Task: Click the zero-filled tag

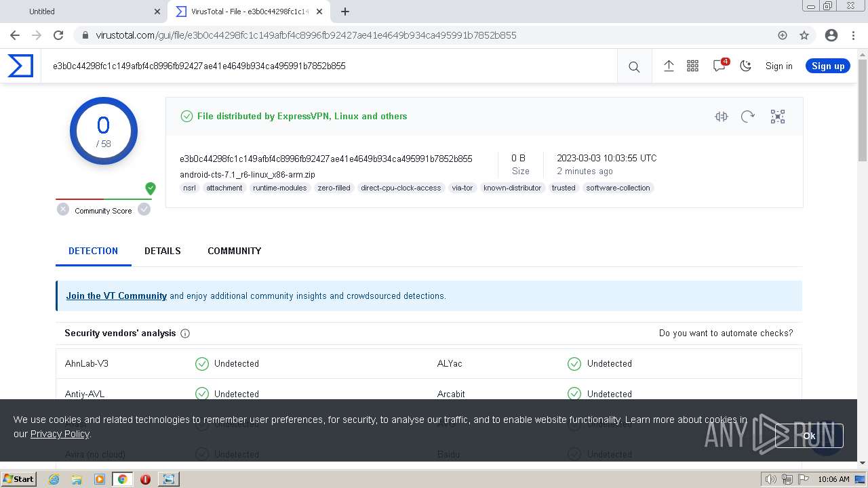Action: click(334, 188)
